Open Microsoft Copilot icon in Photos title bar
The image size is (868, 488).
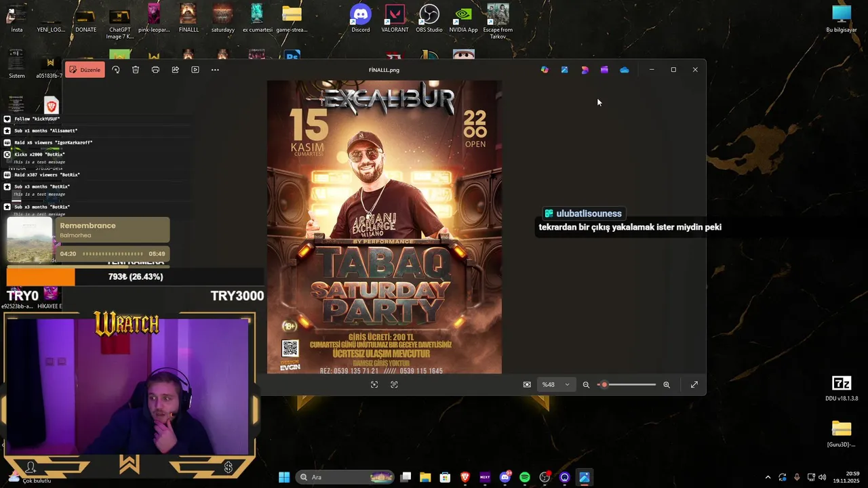pos(545,70)
